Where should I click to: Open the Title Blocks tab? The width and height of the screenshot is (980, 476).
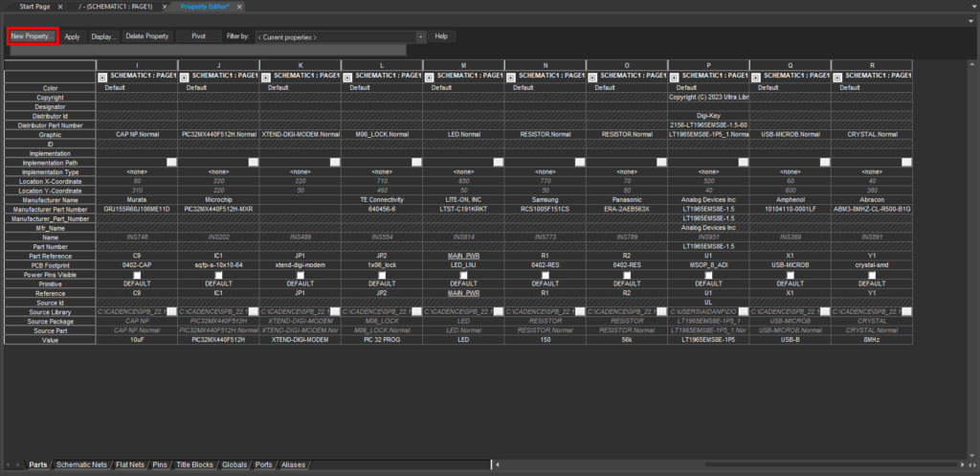click(194, 465)
